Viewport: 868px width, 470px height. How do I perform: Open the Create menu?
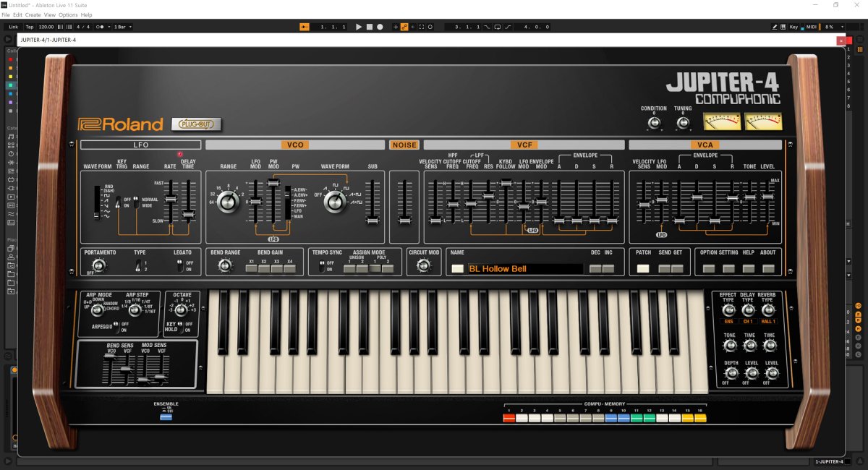pyautogui.click(x=33, y=14)
